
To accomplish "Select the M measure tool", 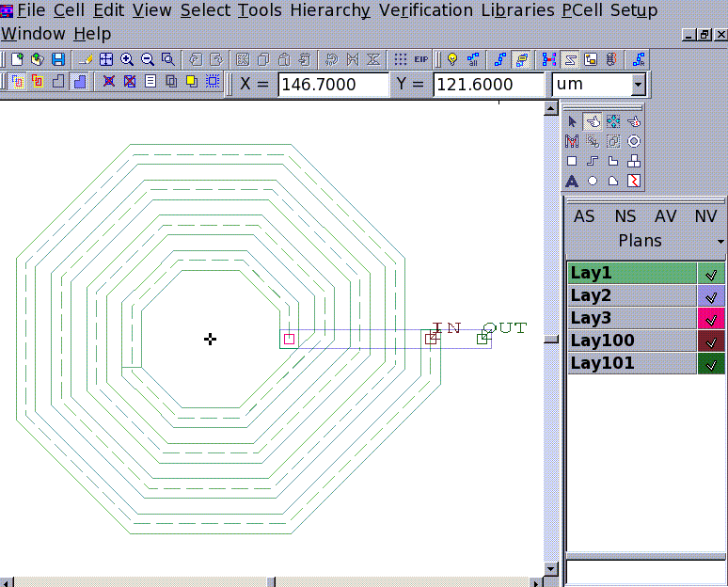I will point(572,141).
